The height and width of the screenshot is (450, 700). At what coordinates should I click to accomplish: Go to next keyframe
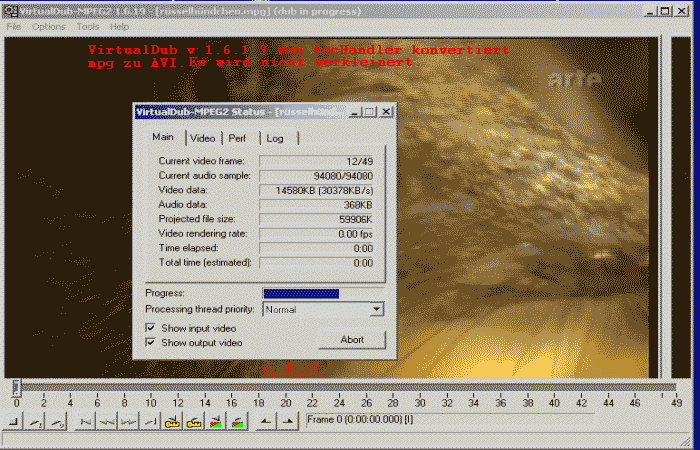point(194,422)
